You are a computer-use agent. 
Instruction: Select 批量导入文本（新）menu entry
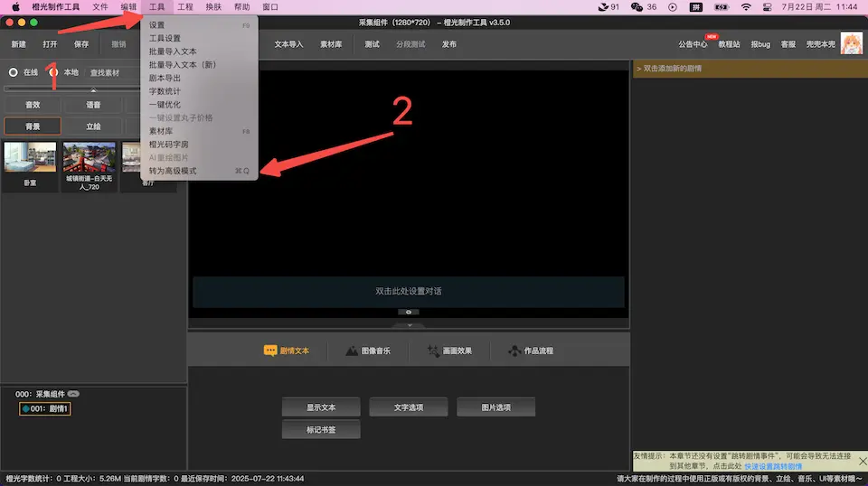click(199, 65)
